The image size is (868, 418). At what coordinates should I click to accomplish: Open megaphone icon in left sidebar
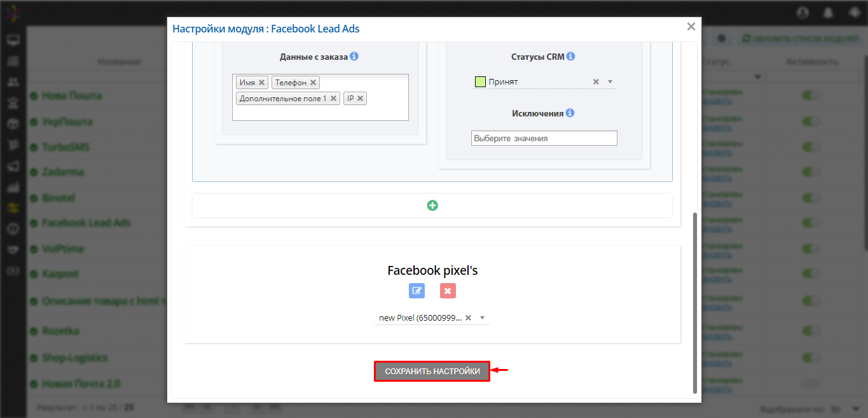[13, 166]
